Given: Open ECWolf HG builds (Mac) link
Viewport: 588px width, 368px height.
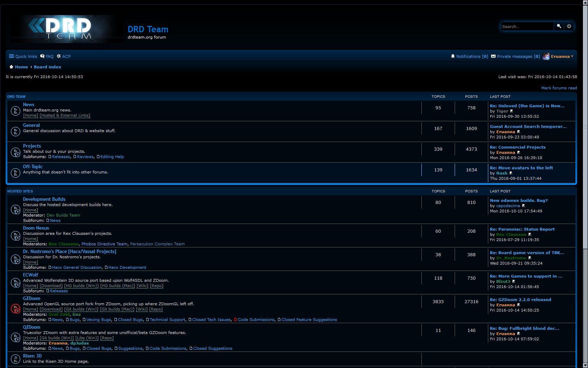Looking at the screenshot, I should coord(118,286).
